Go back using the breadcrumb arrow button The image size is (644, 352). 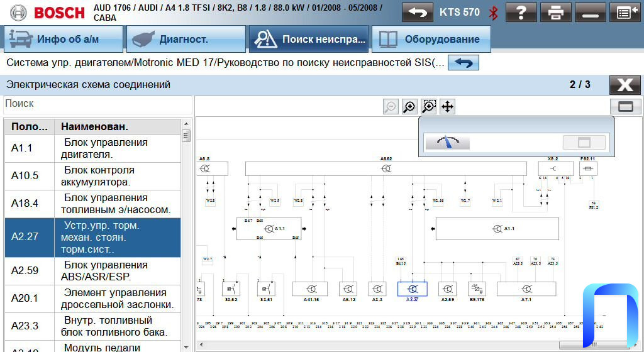click(x=464, y=63)
